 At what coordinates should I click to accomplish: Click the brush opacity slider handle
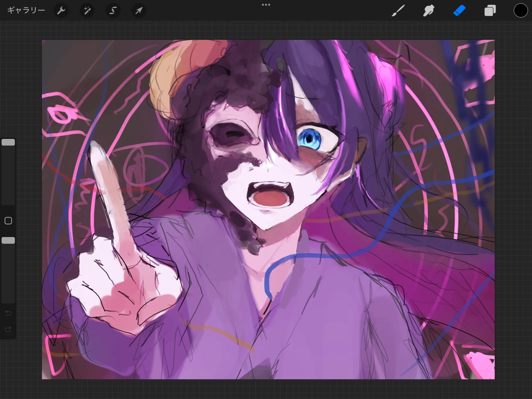[8, 240]
